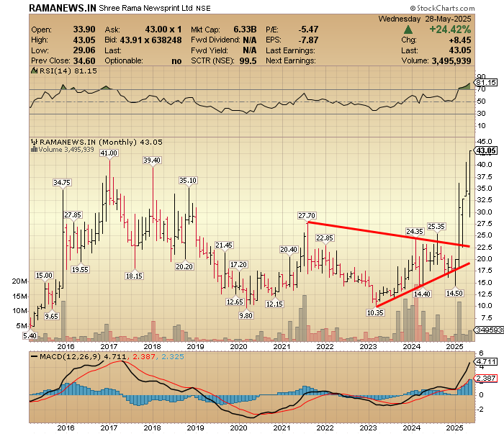
Task: Click the 35.10 high price label
Action: [188, 180]
